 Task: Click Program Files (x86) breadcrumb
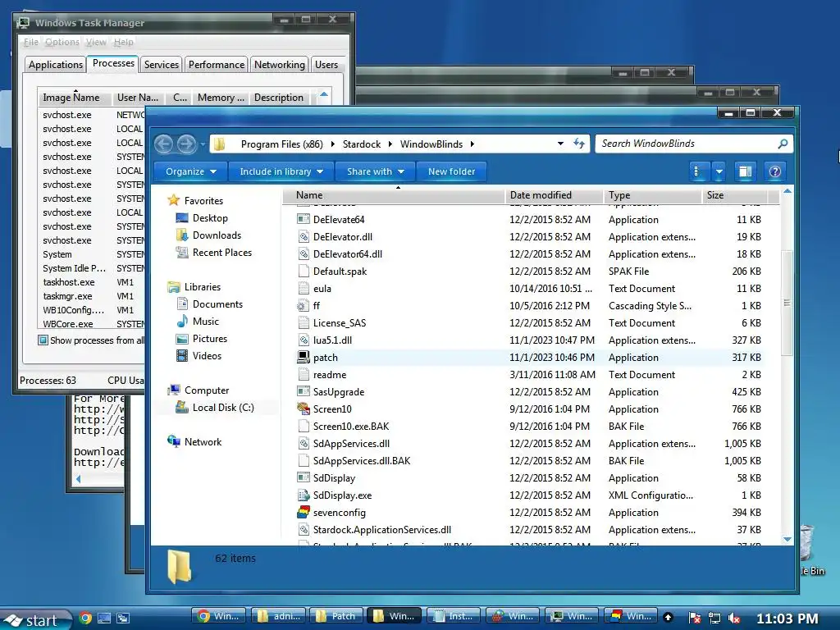point(282,144)
